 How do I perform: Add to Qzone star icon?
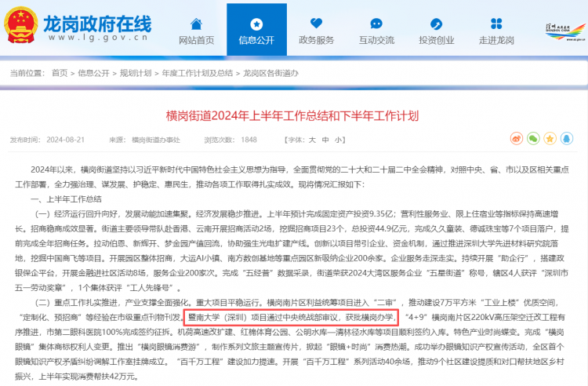pyautogui.click(x=550, y=139)
